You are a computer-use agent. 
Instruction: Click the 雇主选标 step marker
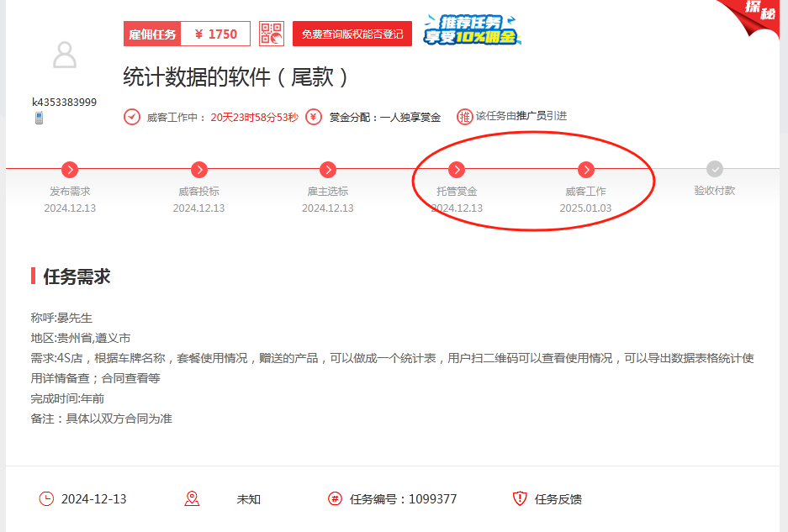click(328, 170)
